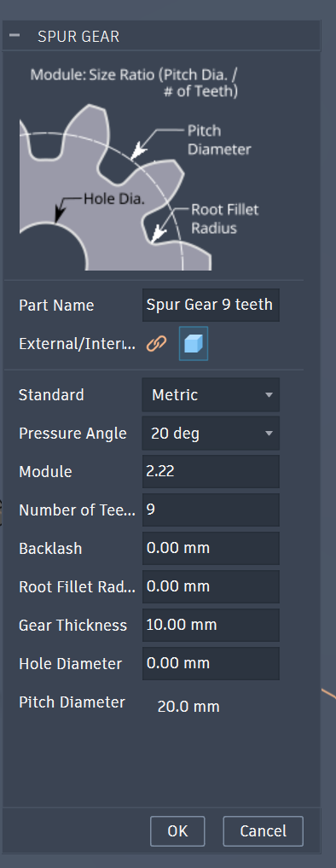Click the Backlash label
This screenshot has height=868, width=336.
(x=50, y=549)
